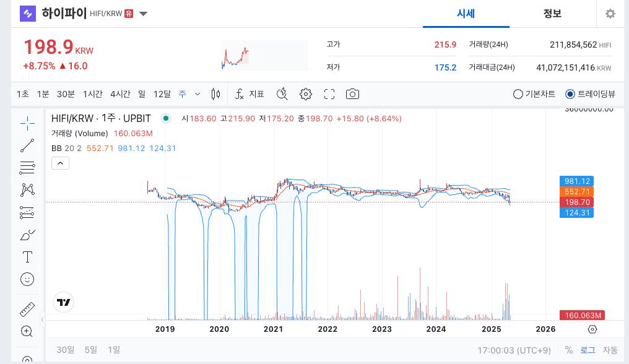Viewport: 629px width, 364px height.
Task: Collapse the drawing toolbar side handle
Action: point(43,319)
